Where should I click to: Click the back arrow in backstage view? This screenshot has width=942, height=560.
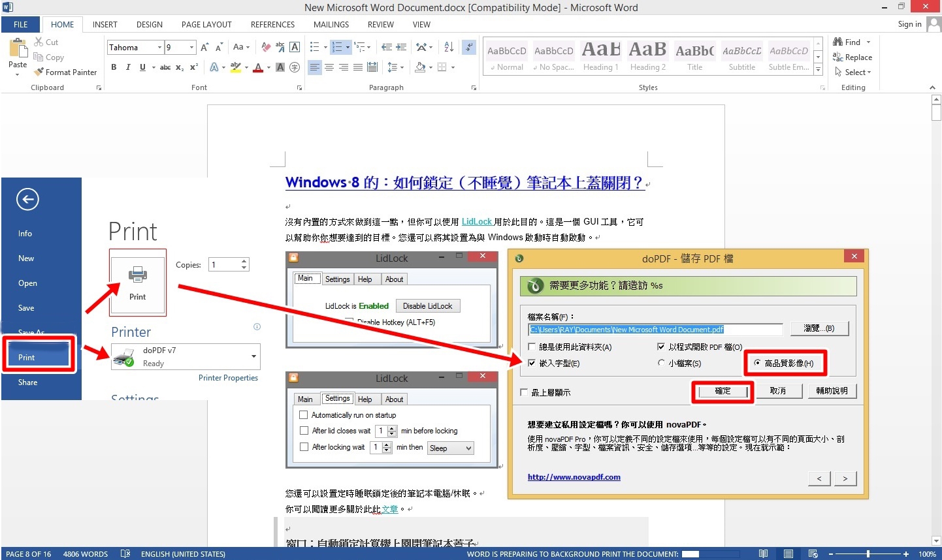click(x=27, y=200)
